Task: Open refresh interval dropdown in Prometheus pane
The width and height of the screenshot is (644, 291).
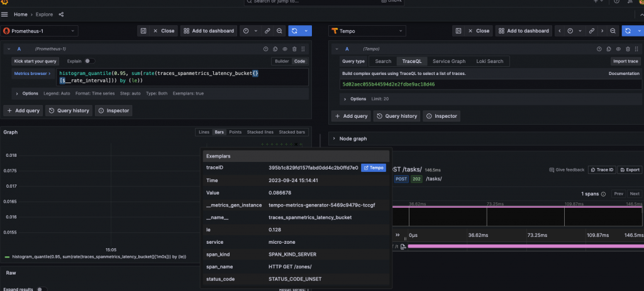Action: tap(306, 31)
